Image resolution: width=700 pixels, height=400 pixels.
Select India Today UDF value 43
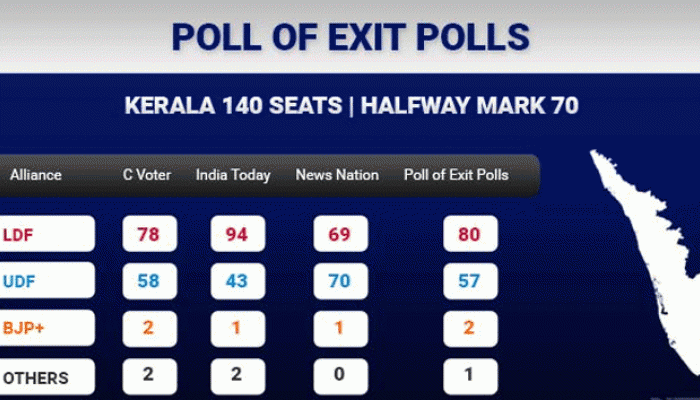(238, 281)
